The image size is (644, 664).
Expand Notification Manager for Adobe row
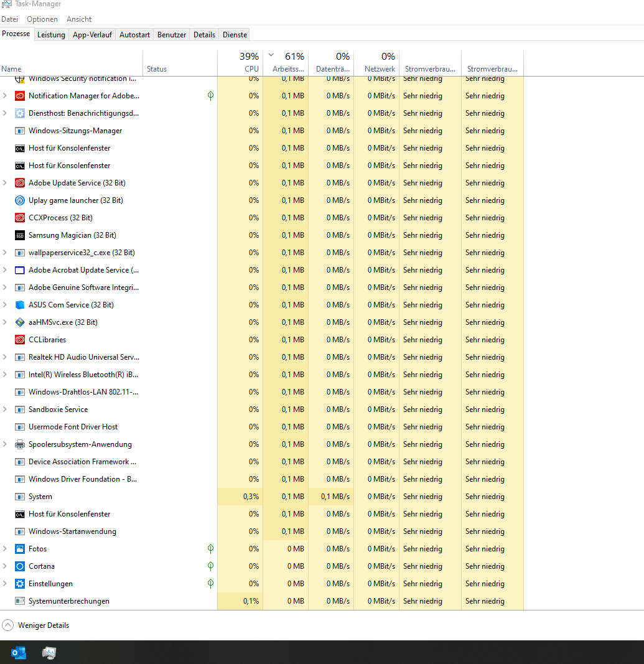point(4,96)
